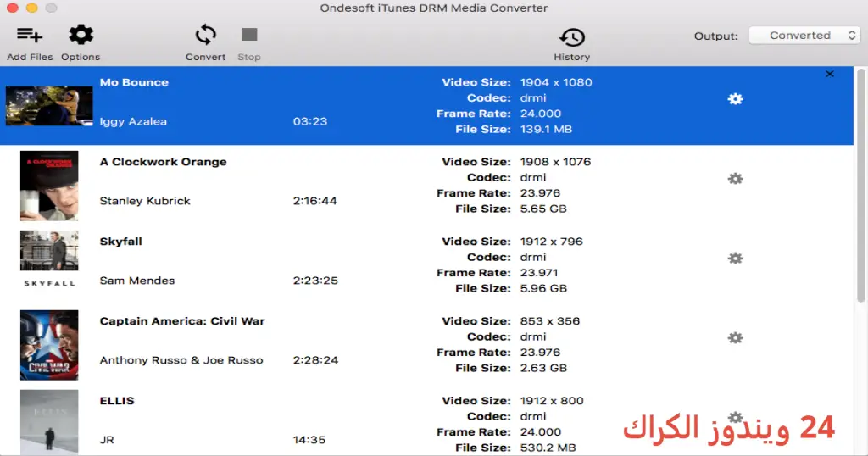
Task: Open settings gear for A Clockwork Orange
Action: click(x=735, y=179)
